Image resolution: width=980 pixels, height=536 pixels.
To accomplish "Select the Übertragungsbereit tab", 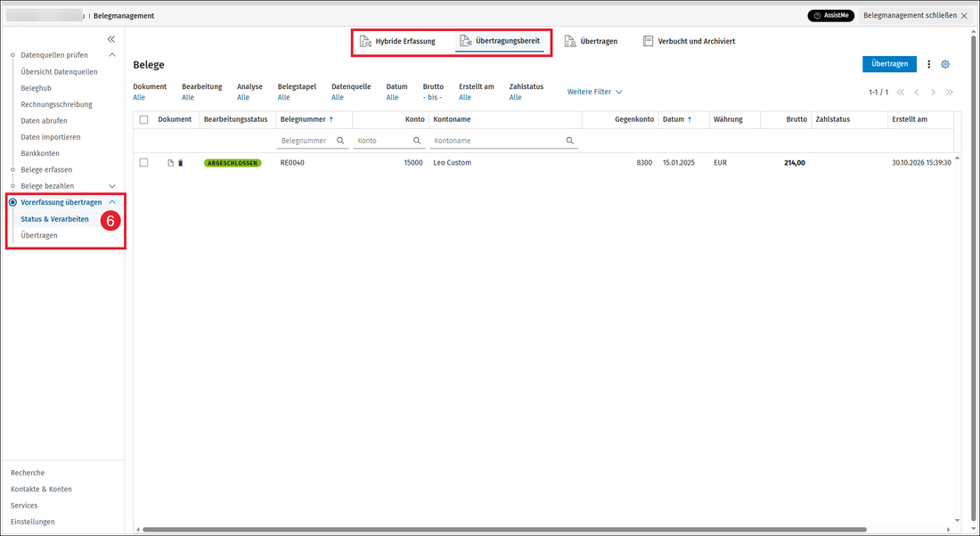I will click(x=500, y=41).
